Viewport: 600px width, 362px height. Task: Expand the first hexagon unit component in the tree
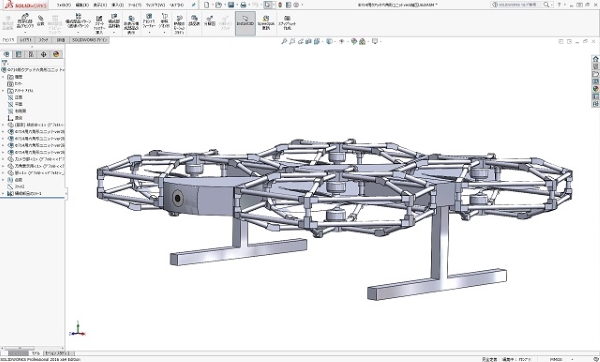click(3, 132)
